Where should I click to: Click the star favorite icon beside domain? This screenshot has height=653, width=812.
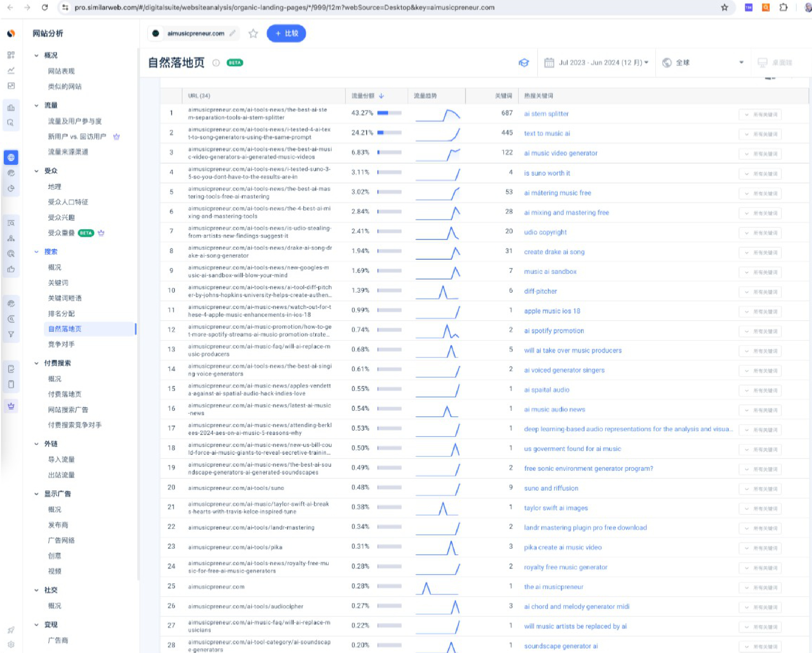tap(253, 34)
